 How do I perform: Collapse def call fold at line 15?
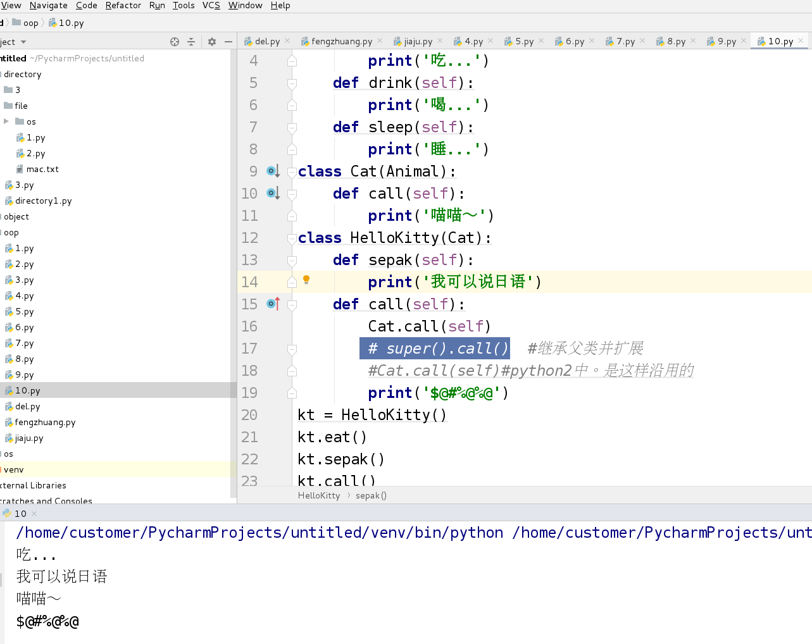coord(292,304)
